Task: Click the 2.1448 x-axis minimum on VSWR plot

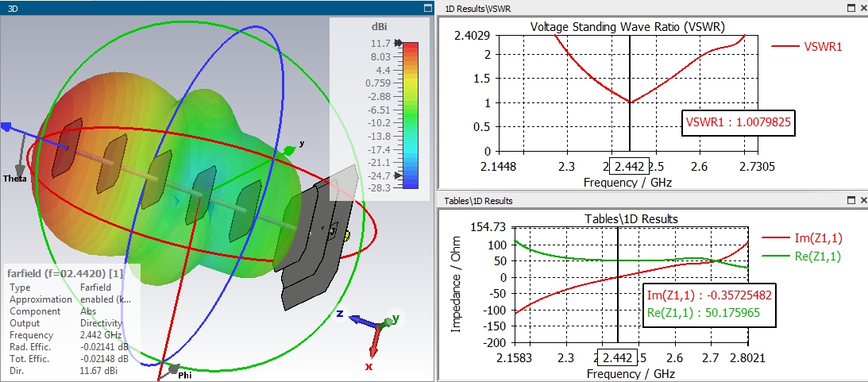Action: tap(499, 165)
